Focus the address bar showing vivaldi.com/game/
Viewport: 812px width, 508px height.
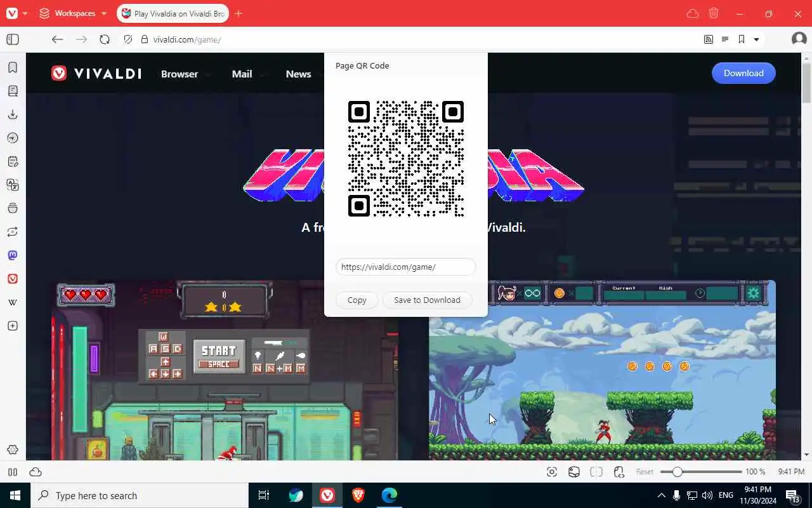(x=419, y=39)
